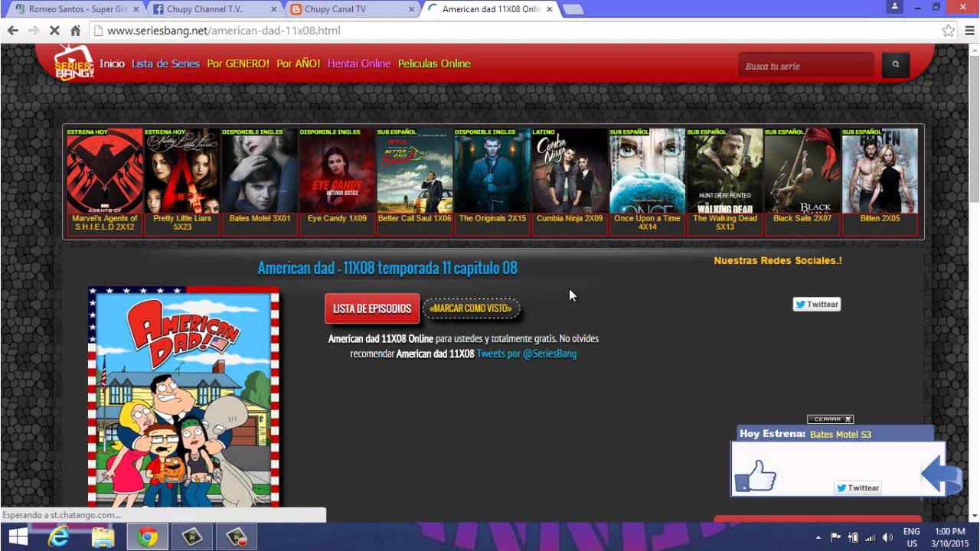Click the Twittear button under Redes Sociales
The height and width of the screenshot is (551, 980).
(x=816, y=304)
